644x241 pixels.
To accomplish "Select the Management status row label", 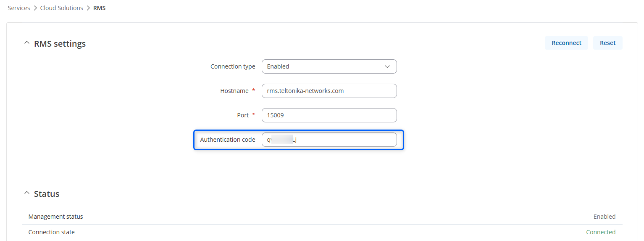I will 55,217.
